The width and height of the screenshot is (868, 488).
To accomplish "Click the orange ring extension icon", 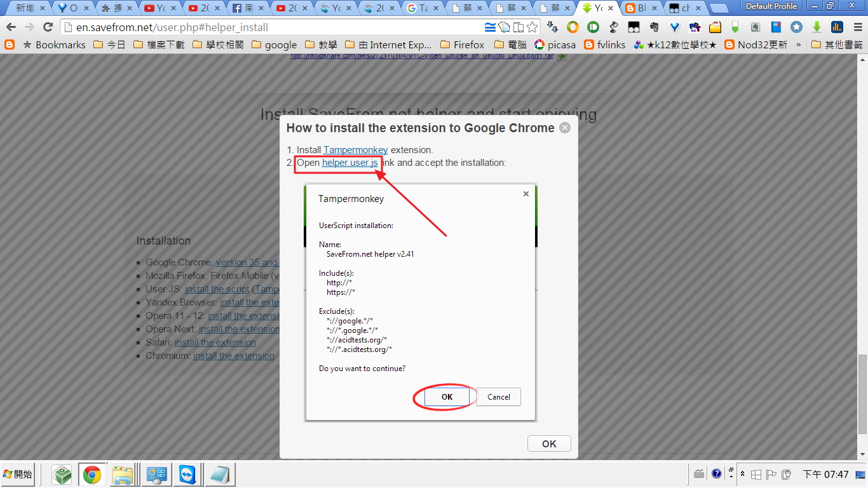I will pyautogui.click(x=573, y=27).
